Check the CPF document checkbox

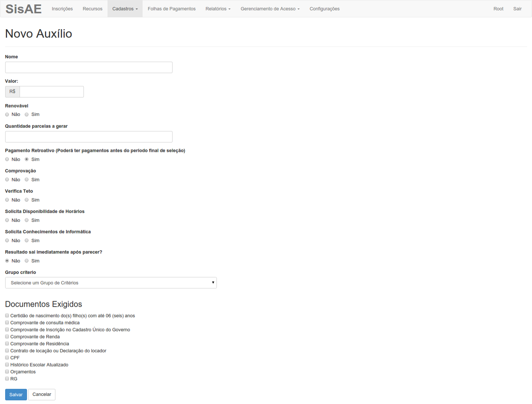pyautogui.click(x=7, y=358)
